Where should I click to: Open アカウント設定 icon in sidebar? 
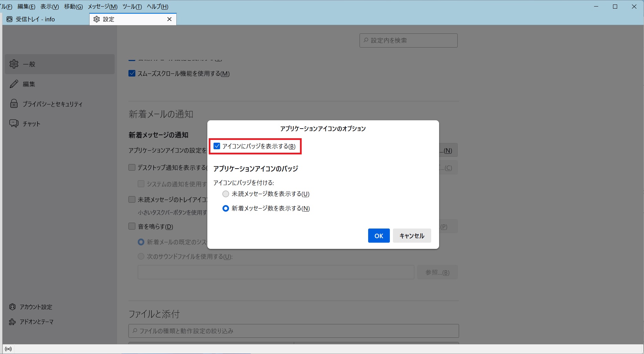[x=13, y=307]
